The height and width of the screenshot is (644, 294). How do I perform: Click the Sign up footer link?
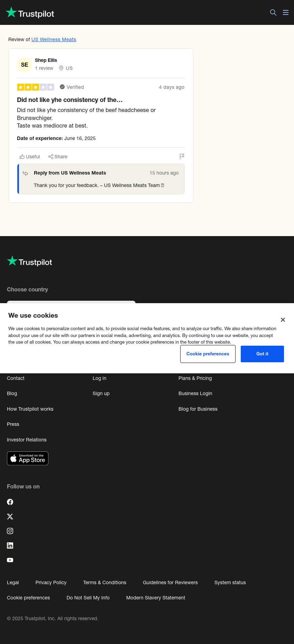click(101, 393)
